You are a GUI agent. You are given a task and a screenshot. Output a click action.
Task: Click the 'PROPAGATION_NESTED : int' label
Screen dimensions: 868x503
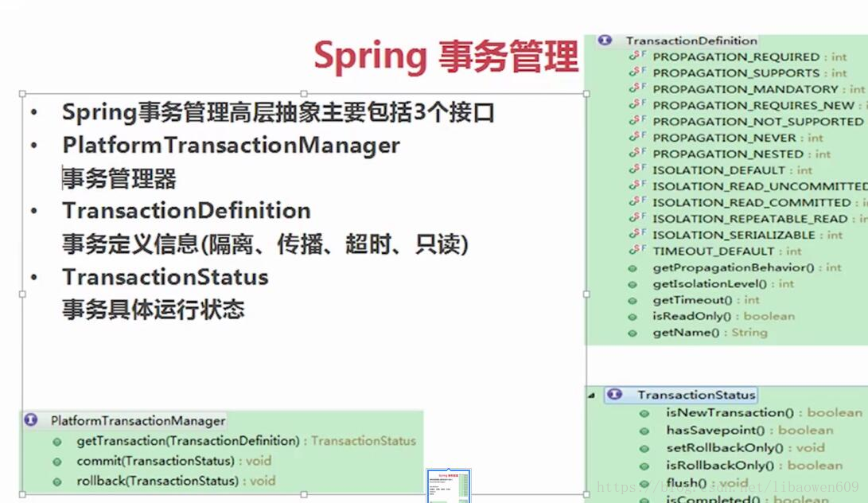click(x=741, y=154)
